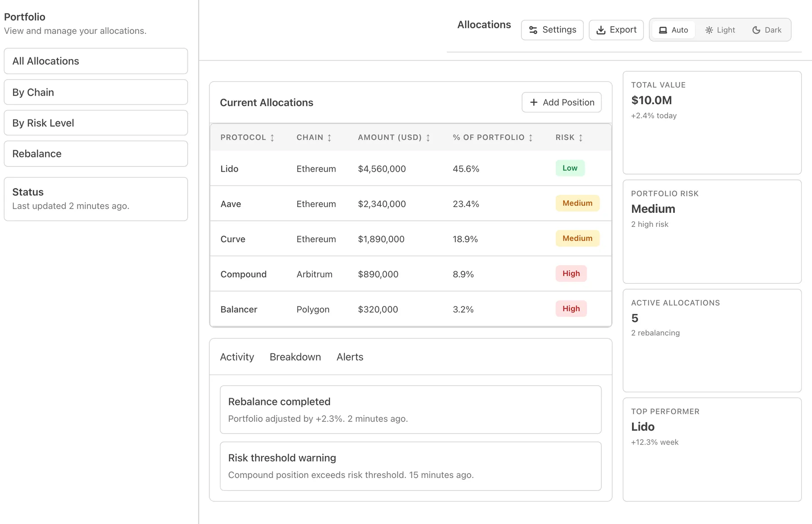Click the moon icon for Dark theme
Image resolution: width=812 pixels, height=524 pixels.
(x=757, y=30)
